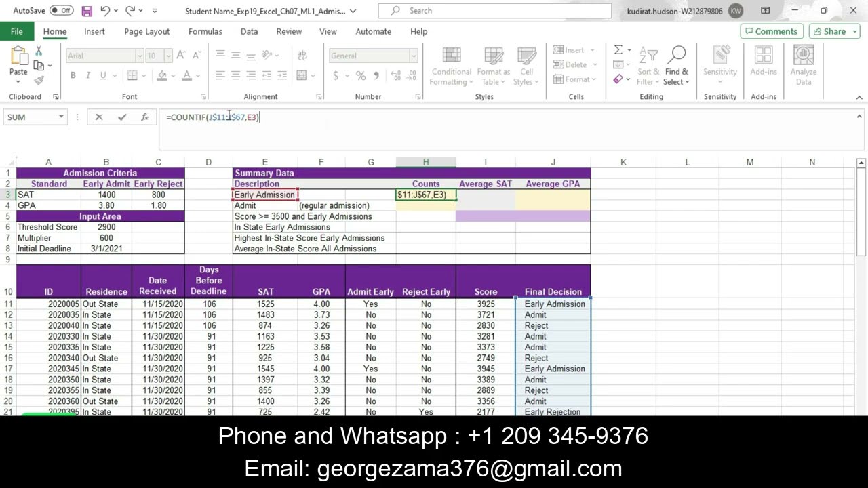The image size is (868, 488).
Task: Switch to the Data tab
Action: pos(249,31)
